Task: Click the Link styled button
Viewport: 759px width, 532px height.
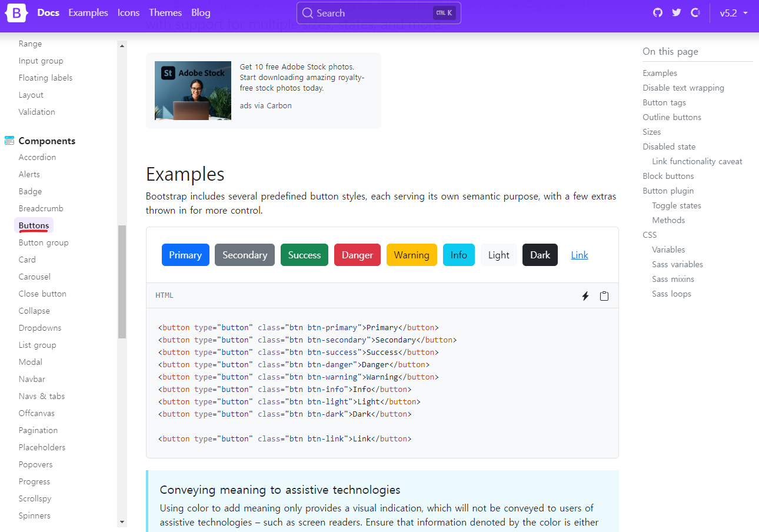Action: pos(580,255)
